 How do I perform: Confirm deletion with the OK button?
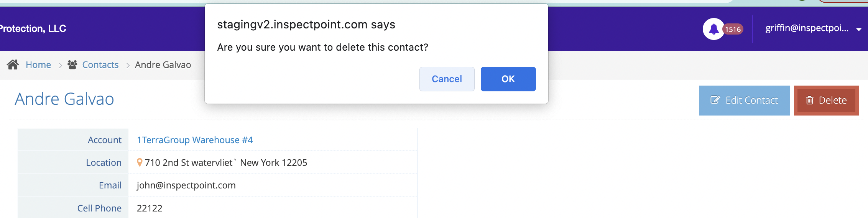pos(508,79)
